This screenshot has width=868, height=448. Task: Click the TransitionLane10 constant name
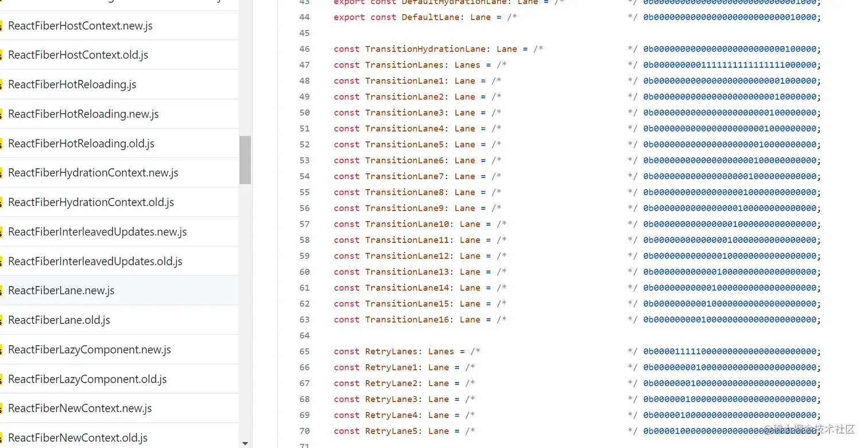[x=407, y=224]
